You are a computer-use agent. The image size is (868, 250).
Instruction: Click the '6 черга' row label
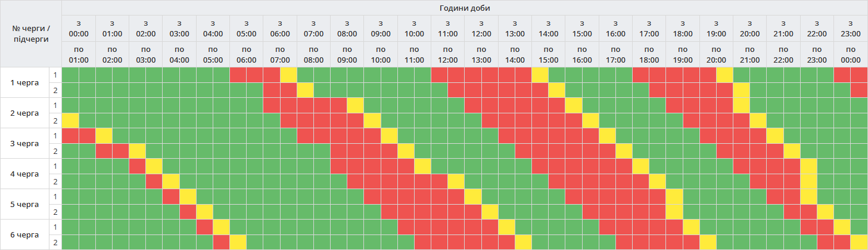pos(25,234)
